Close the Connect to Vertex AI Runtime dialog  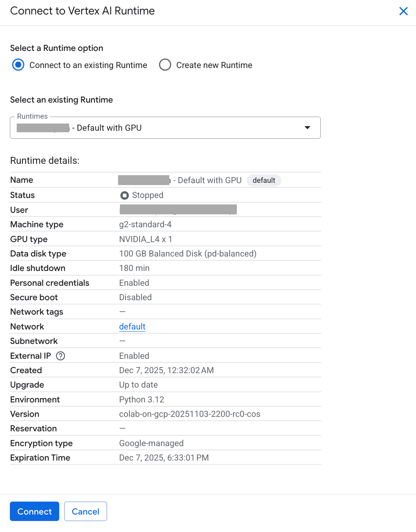click(403, 11)
